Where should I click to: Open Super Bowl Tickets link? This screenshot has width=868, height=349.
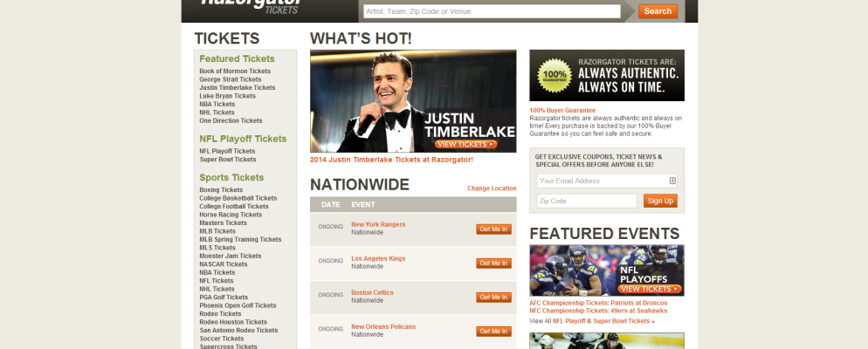click(x=228, y=160)
